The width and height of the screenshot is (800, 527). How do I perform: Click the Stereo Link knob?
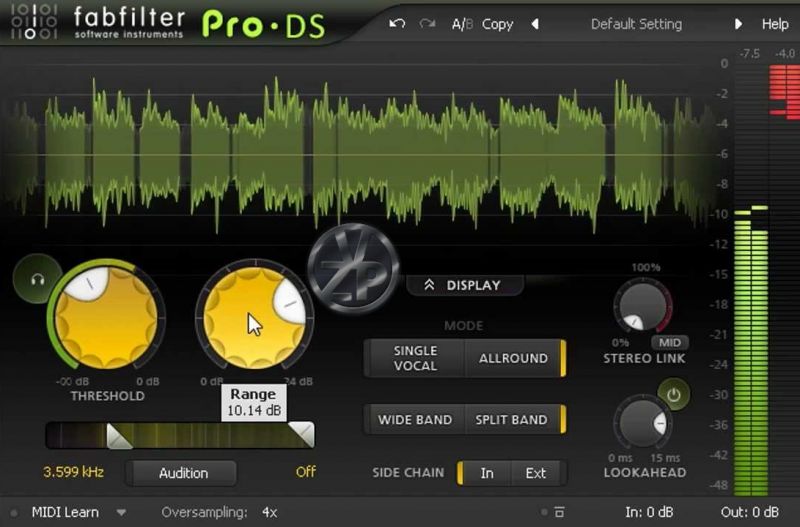(642, 306)
